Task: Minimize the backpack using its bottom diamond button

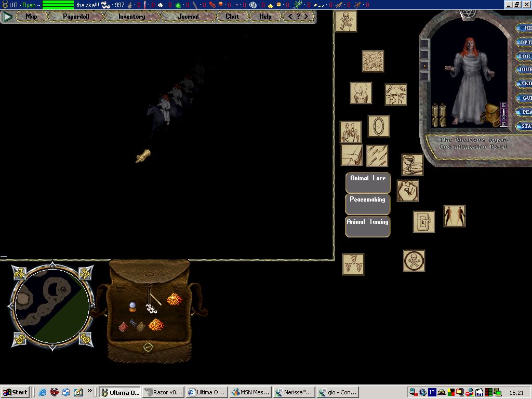Action: (x=148, y=347)
